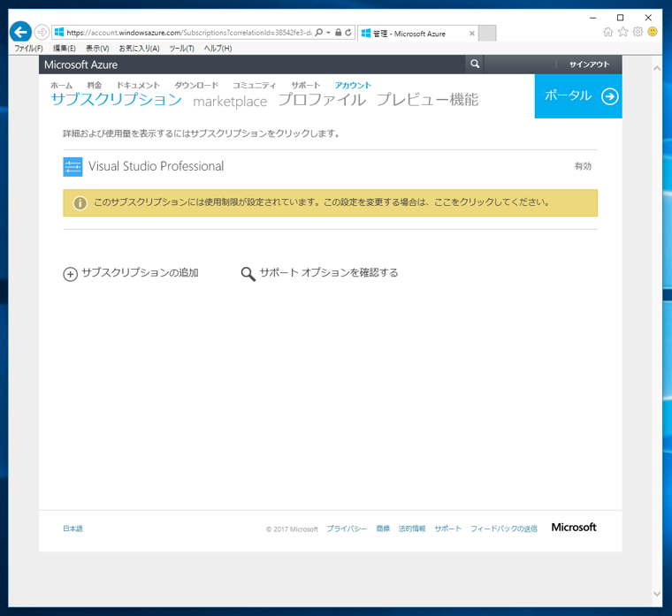
Task: Open the 商標 footer link
Action: click(383, 529)
